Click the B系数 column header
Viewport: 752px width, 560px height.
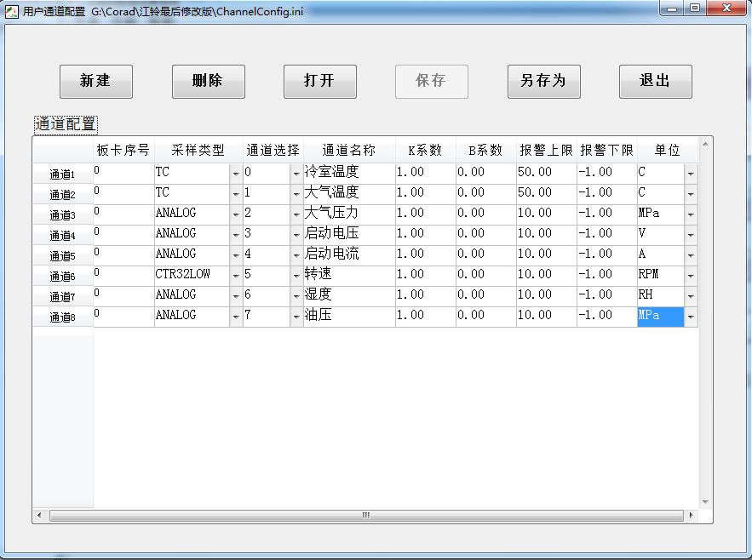point(485,151)
